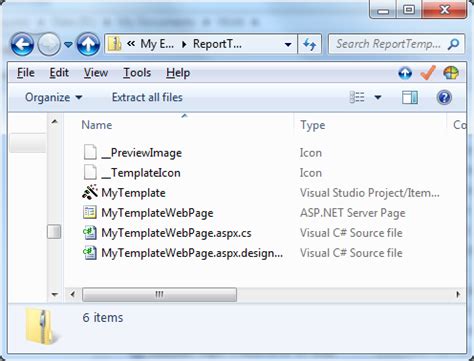Open the view options dropdown arrow
The height and width of the screenshot is (361, 474).
(378, 97)
